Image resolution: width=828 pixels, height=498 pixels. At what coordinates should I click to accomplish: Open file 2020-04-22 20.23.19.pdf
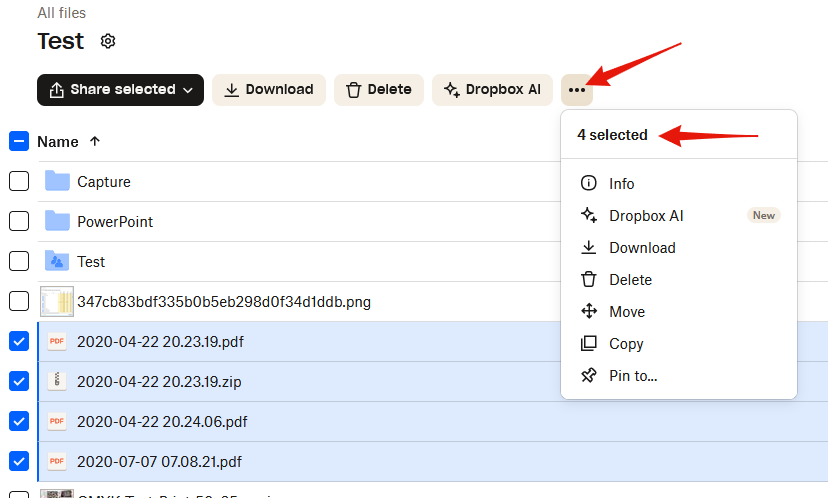161,342
